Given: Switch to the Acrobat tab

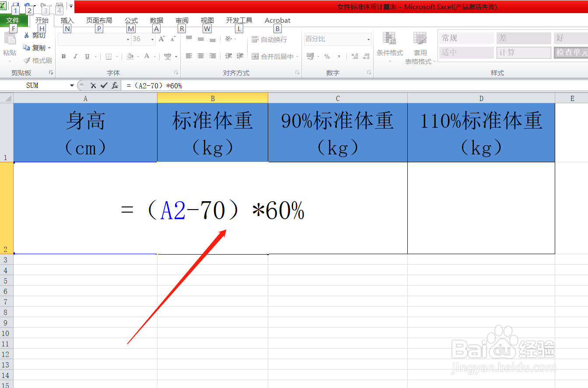Looking at the screenshot, I should coord(277,21).
